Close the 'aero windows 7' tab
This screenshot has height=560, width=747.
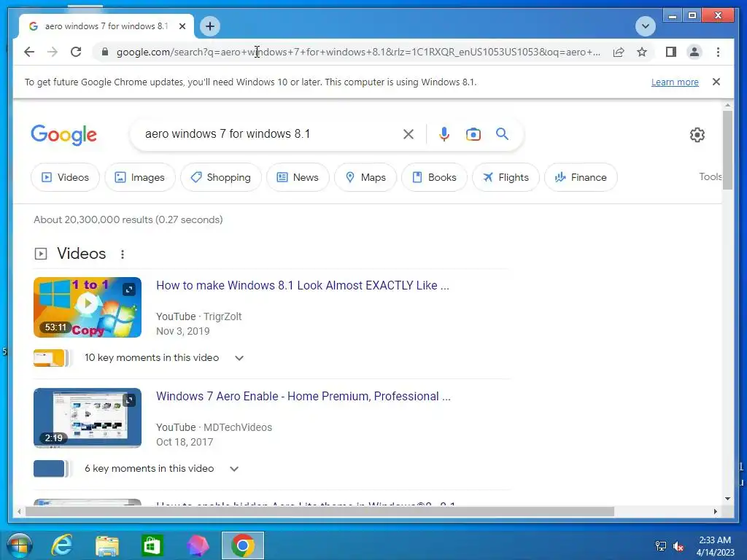click(182, 26)
